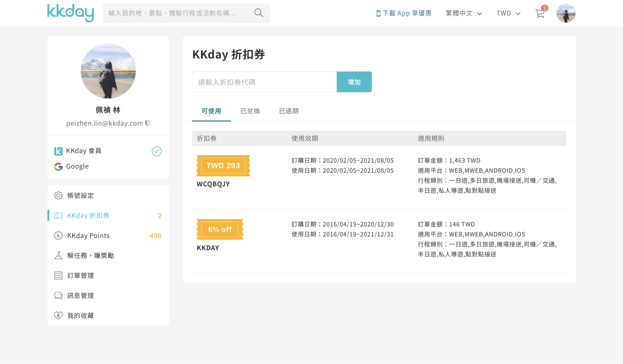Click the 訂單金額：146 TWD text

tap(446, 224)
